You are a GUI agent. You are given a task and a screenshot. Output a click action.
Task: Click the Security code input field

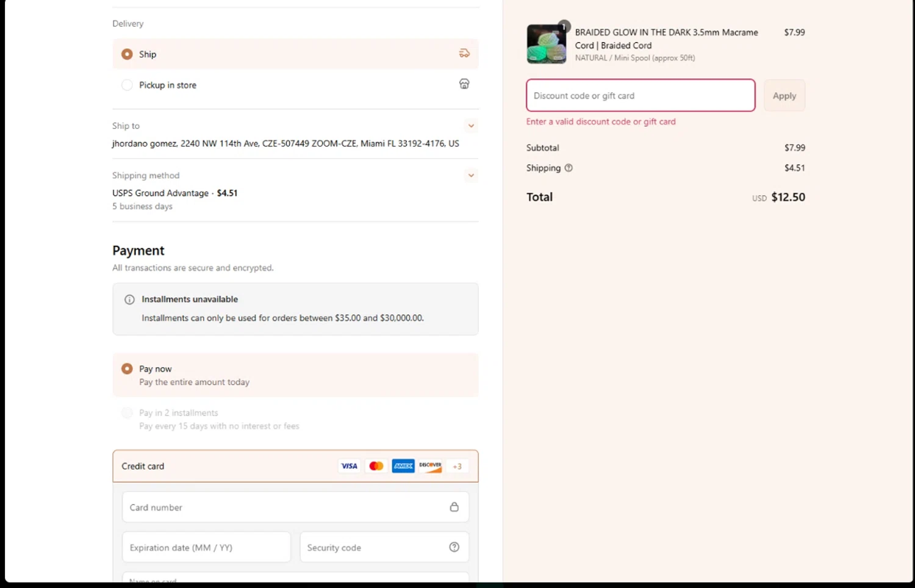(384, 547)
